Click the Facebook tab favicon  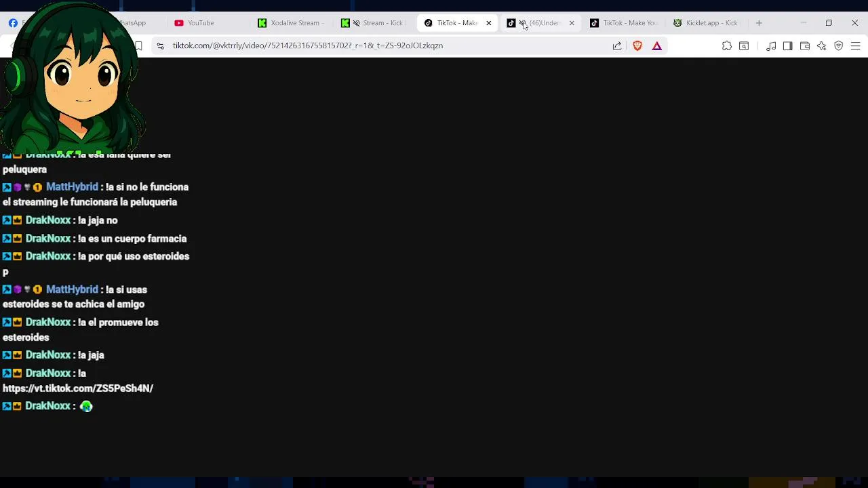click(x=13, y=23)
